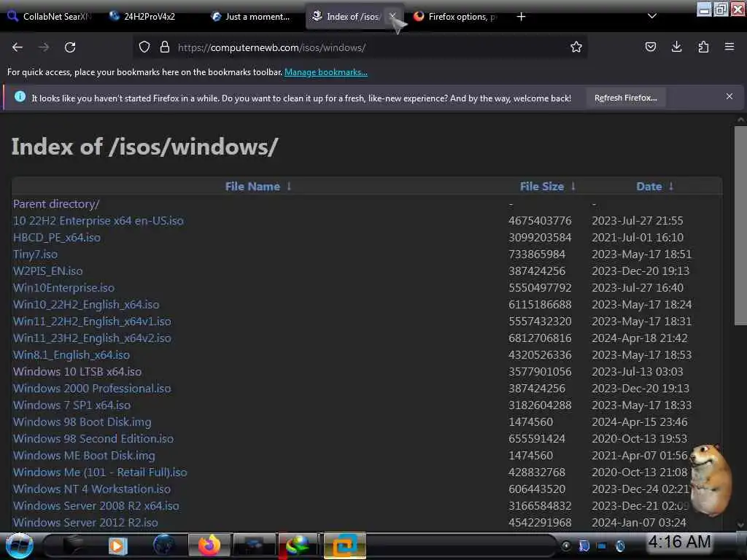The image size is (747, 560).
Task: Open the Extensions puzzle icon
Action: pyautogui.click(x=703, y=47)
